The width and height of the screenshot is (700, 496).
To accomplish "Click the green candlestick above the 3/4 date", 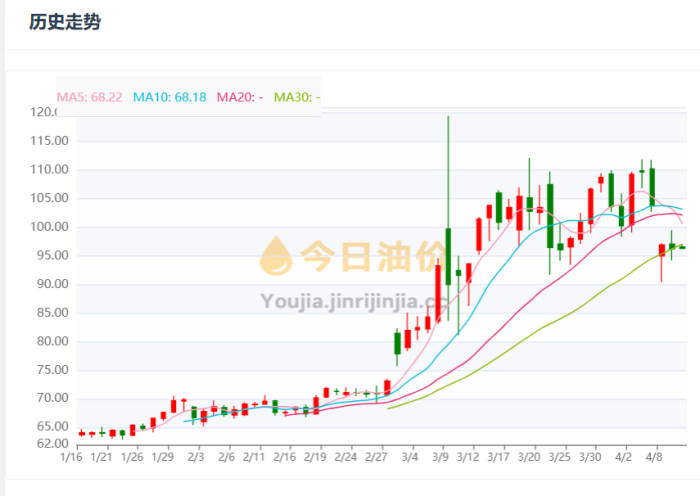I will point(397,343).
